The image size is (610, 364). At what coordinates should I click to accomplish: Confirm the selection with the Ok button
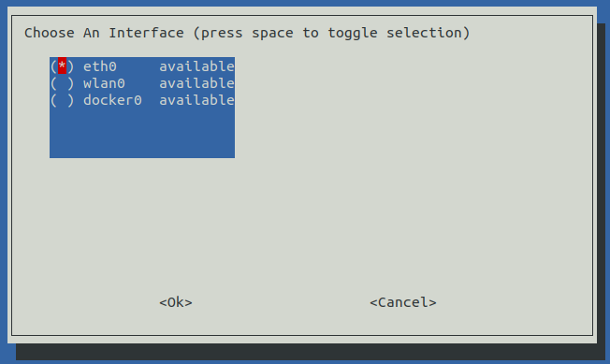tap(176, 302)
